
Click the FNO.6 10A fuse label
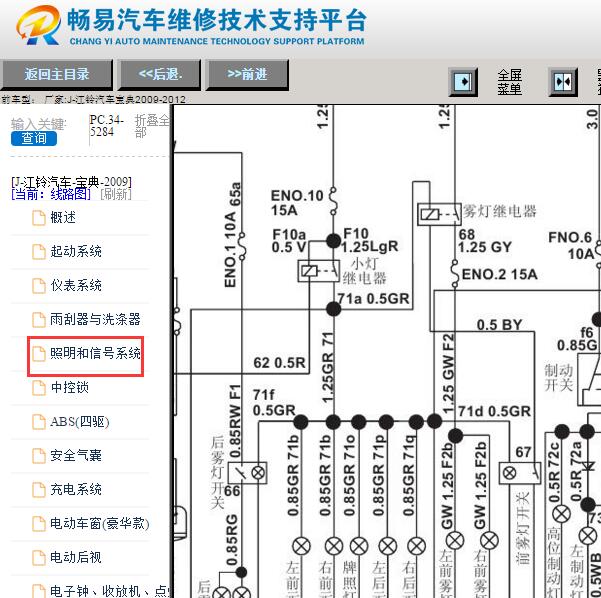point(571,245)
